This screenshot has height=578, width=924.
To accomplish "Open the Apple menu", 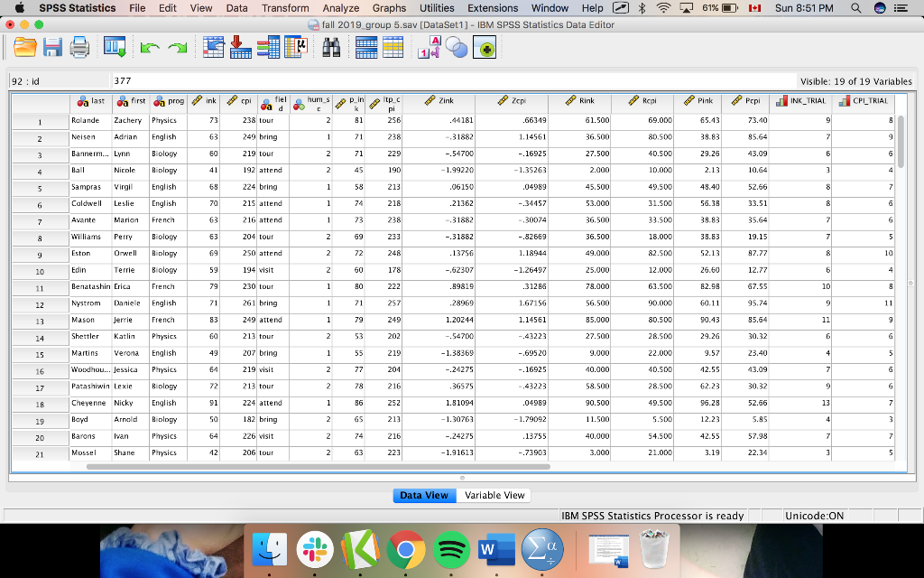I will (x=19, y=7).
